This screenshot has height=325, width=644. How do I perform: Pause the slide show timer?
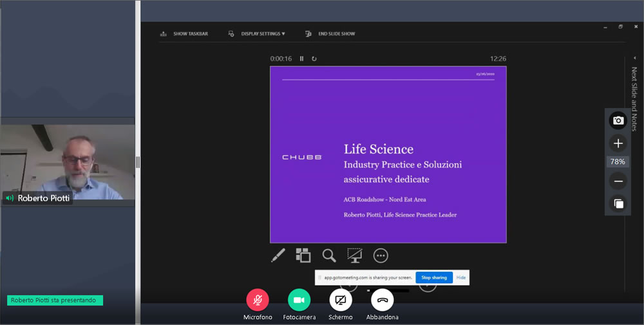(x=301, y=59)
